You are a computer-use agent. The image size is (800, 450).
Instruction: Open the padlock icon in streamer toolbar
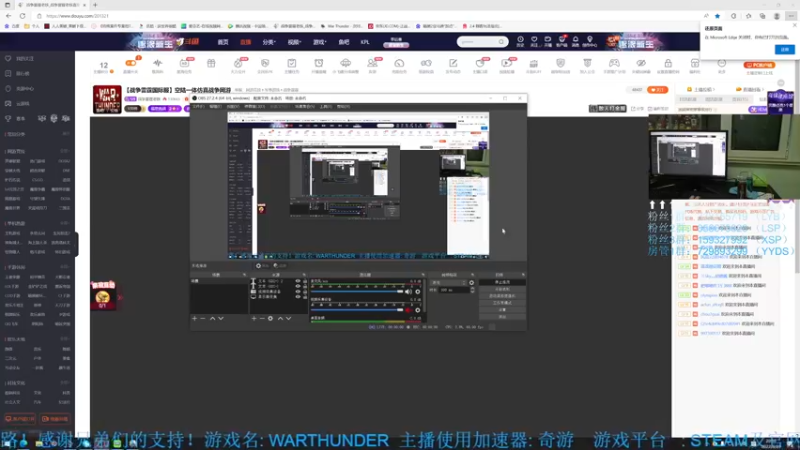click(x=668, y=63)
